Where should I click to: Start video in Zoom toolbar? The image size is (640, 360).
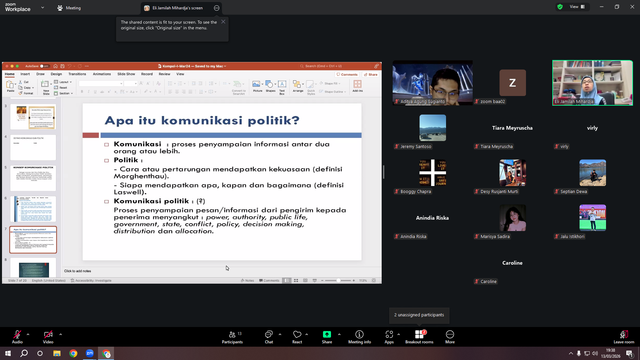(x=48, y=336)
